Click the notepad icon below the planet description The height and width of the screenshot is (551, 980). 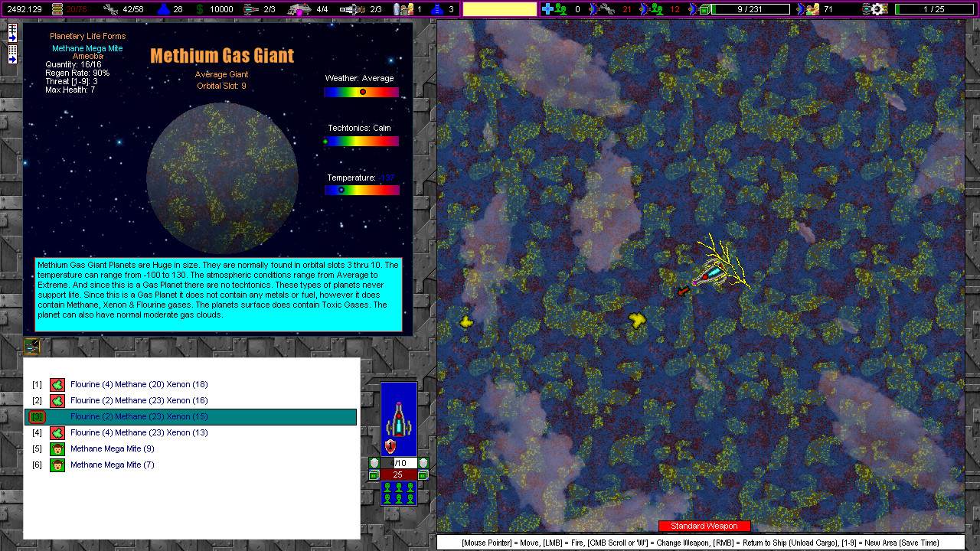point(31,346)
